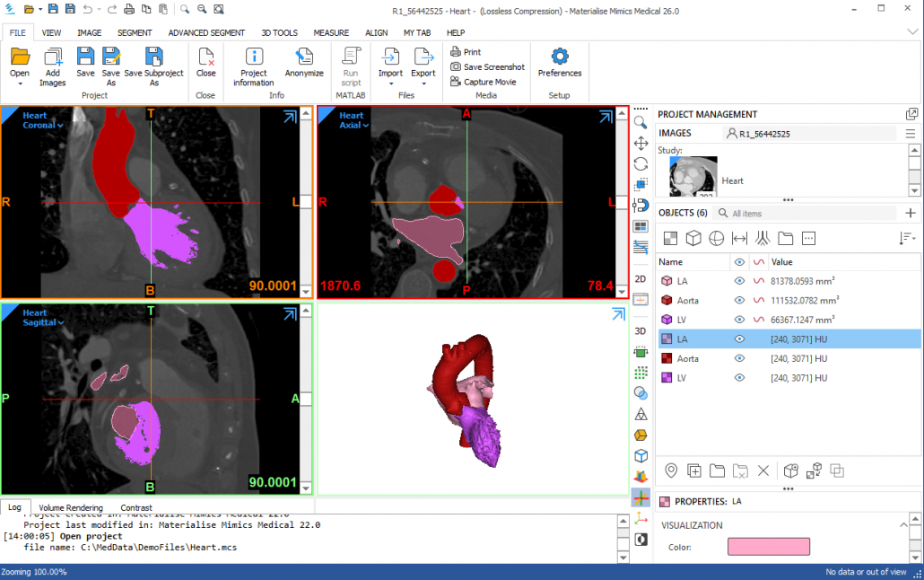Screen dimensions: 924x580
Task: Expand the Import dropdown arrow
Action: coord(391,83)
